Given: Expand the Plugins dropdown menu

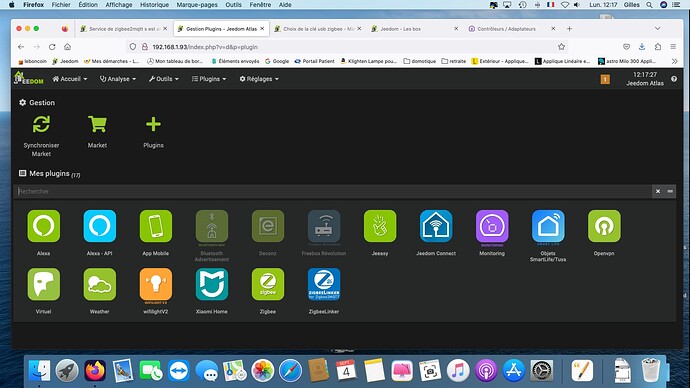Looking at the screenshot, I should pos(209,79).
